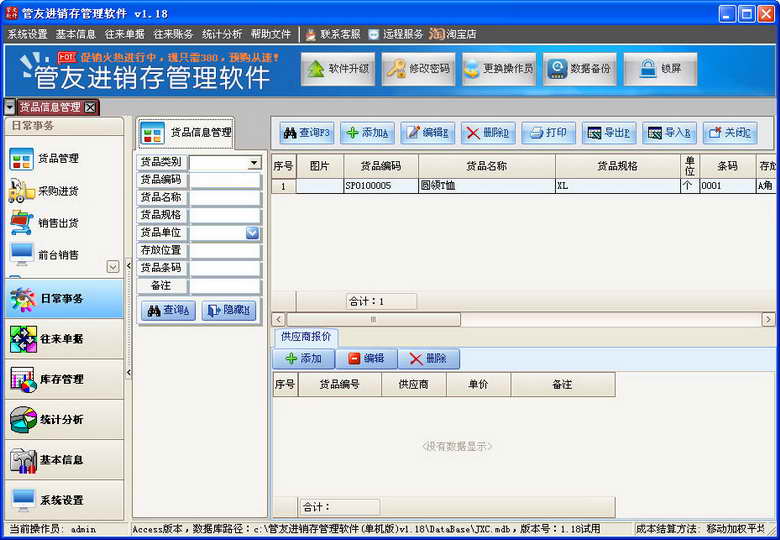The width and height of the screenshot is (780, 540).
Task: Open tab list dropdown arrow left of 货品信息管理 tab
Action: click(9, 107)
